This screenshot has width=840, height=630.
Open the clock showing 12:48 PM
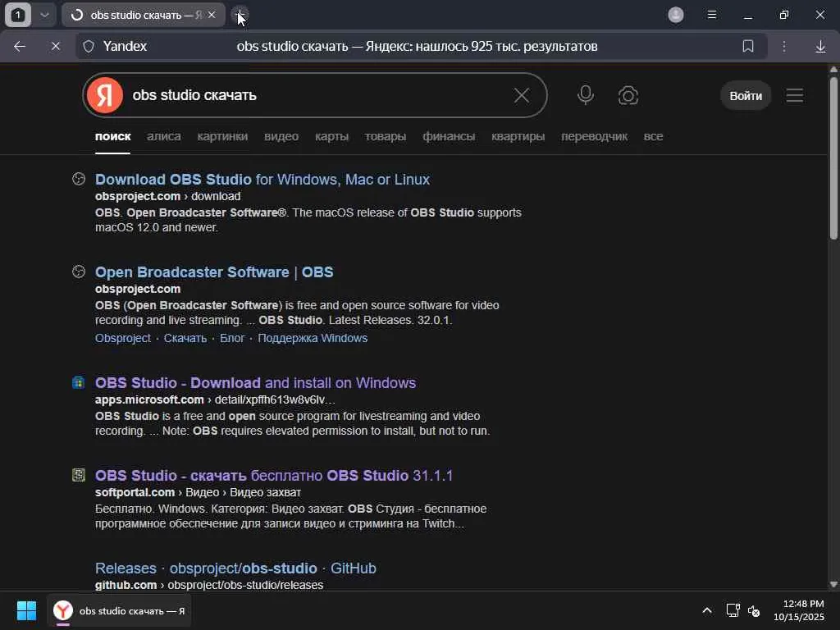pyautogui.click(x=799, y=610)
